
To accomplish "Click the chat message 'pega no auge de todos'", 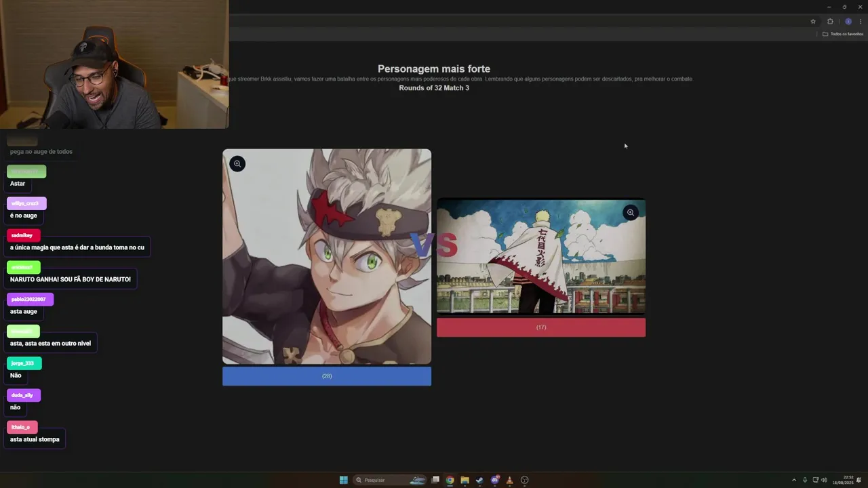I will (41, 152).
